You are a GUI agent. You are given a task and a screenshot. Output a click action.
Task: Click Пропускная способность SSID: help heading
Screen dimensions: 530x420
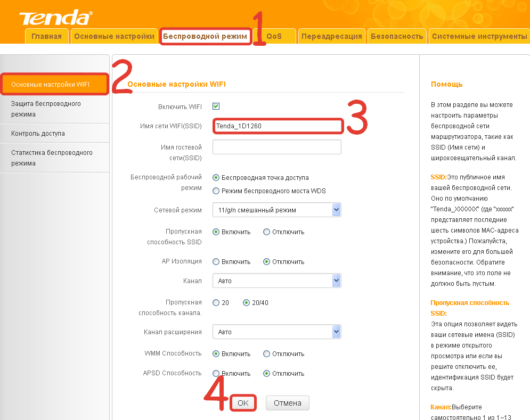point(470,308)
